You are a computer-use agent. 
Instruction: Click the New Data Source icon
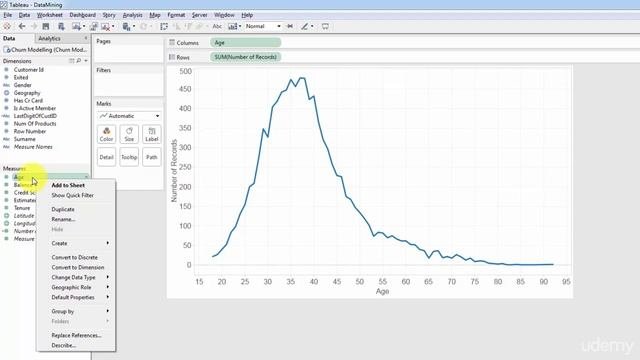click(x=61, y=26)
